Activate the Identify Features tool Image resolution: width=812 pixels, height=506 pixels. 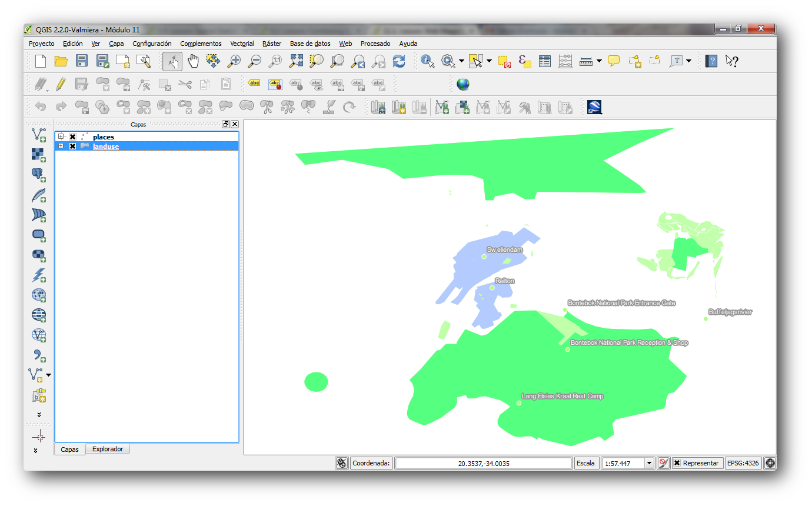click(x=428, y=61)
